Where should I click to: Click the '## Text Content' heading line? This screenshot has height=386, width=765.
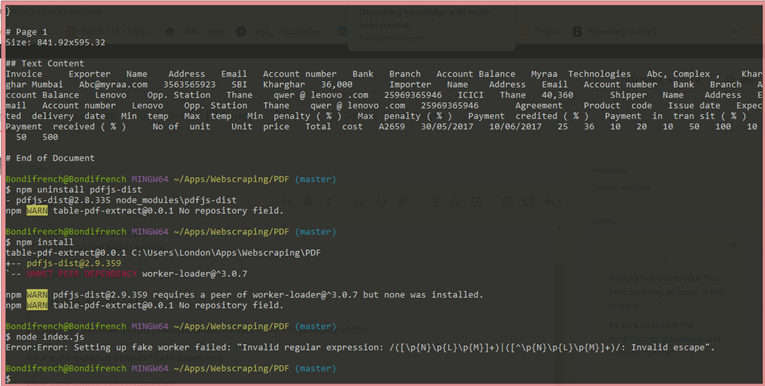44,63
